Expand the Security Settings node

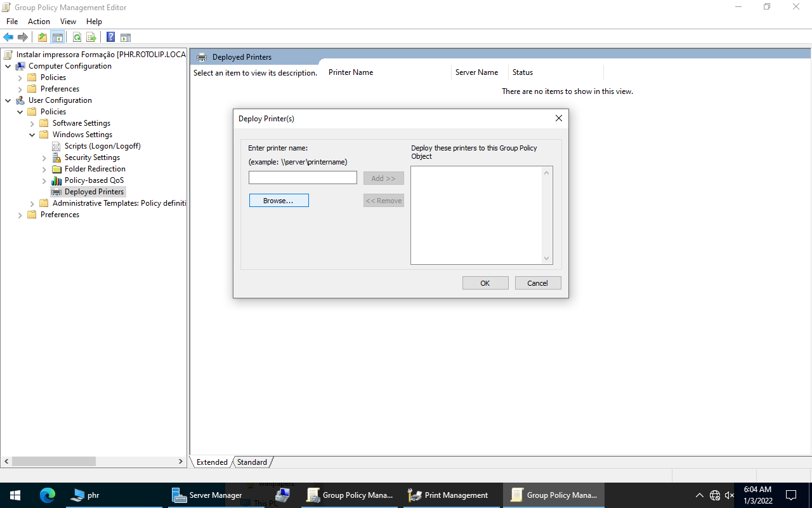coord(44,157)
